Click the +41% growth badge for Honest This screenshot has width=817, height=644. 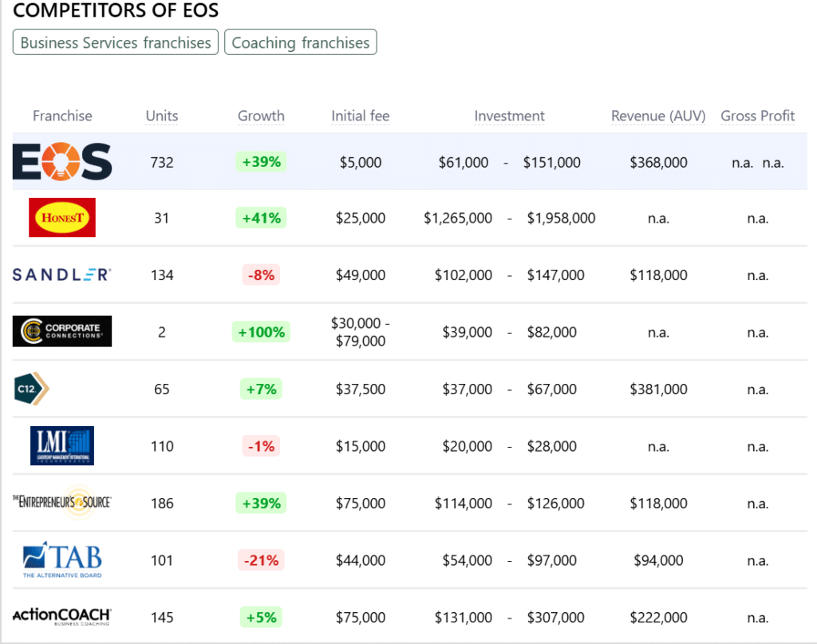(261, 218)
